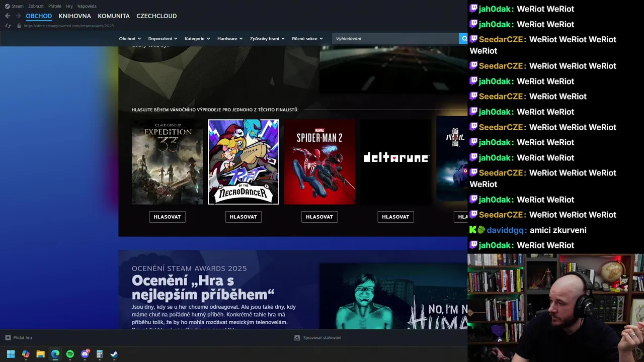
Task: Click the blue search magnifier button
Action: (x=463, y=39)
